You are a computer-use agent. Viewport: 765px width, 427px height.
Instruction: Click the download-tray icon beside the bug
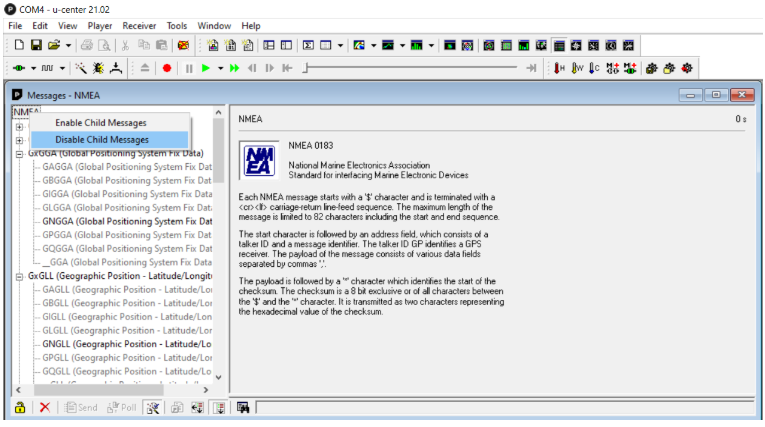coord(116,68)
